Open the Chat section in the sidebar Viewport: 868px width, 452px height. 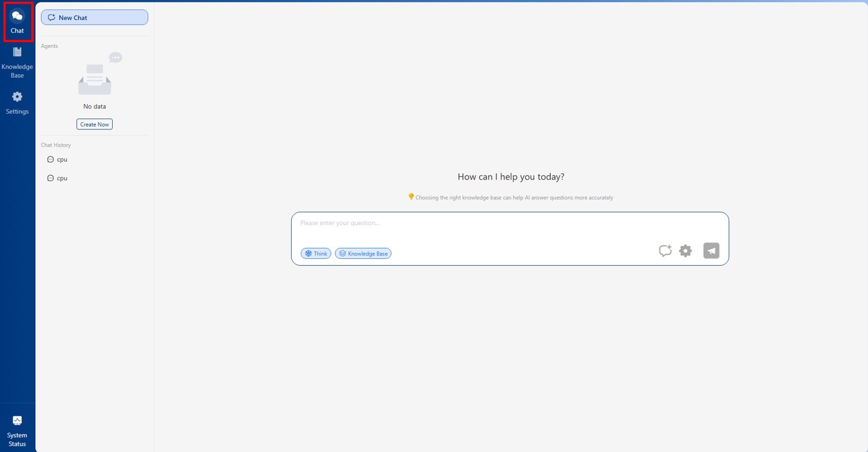tap(17, 22)
